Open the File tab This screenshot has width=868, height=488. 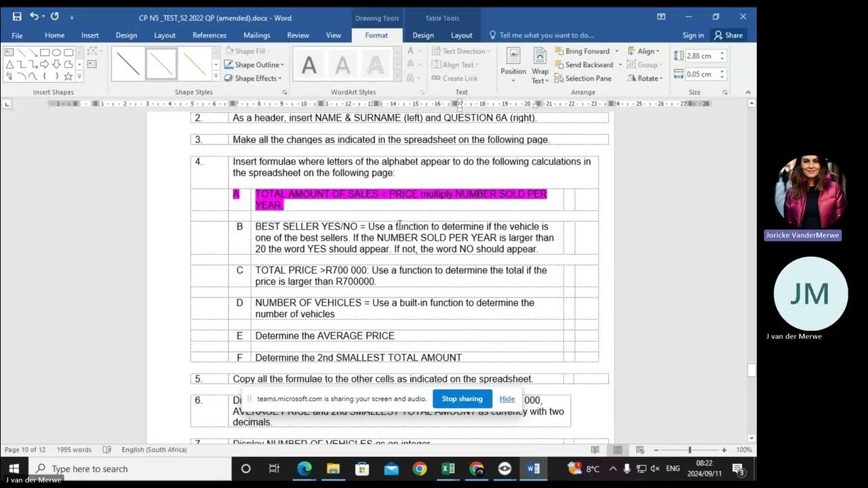click(x=17, y=35)
